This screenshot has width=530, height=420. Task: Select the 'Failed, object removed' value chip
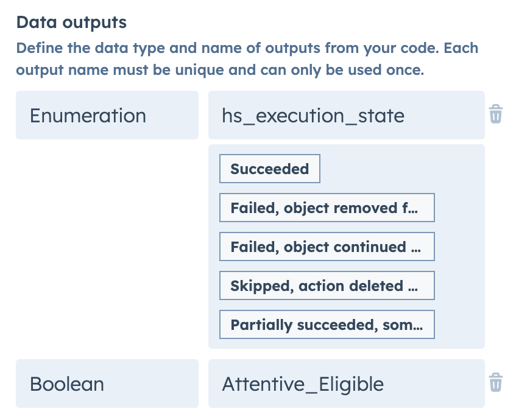(327, 208)
